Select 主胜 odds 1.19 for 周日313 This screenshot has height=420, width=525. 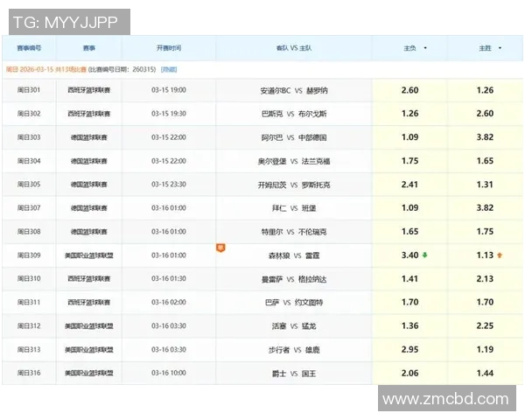(485, 350)
